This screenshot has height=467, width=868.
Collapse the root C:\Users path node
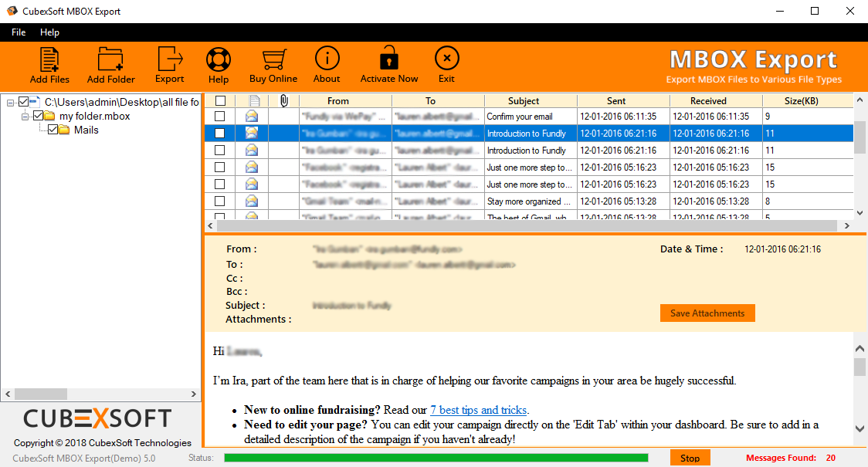coord(11,102)
